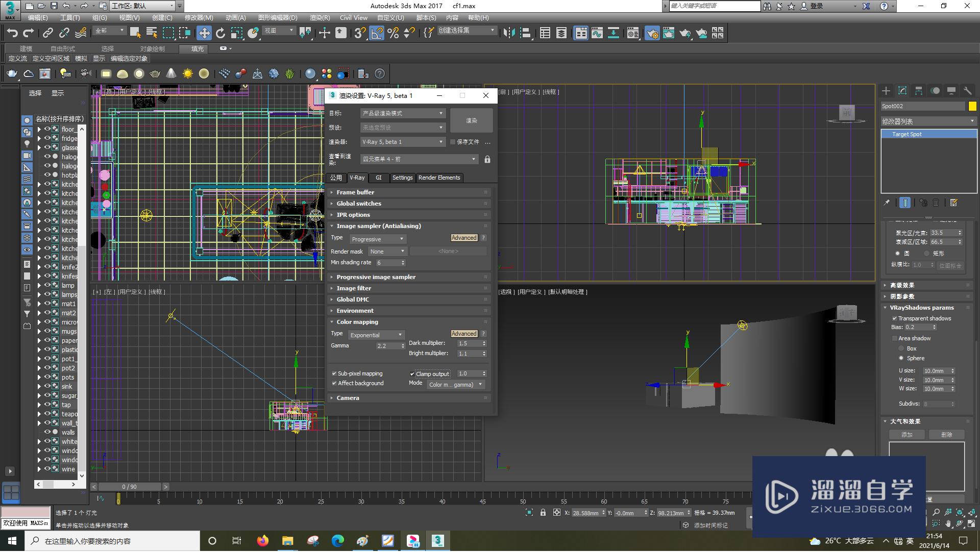Image resolution: width=980 pixels, height=552 pixels.
Task: Expand the Camera section
Action: tap(347, 397)
